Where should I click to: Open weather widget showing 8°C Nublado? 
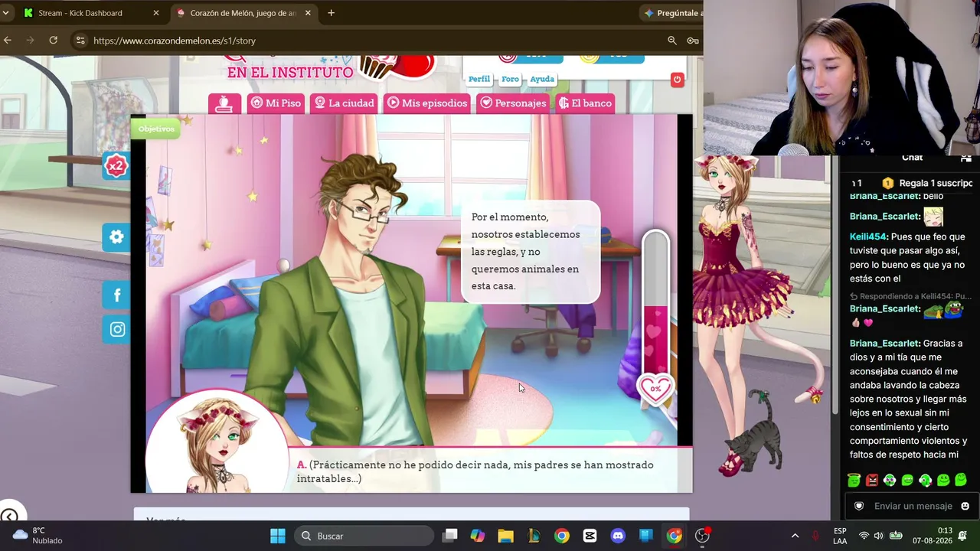point(38,536)
